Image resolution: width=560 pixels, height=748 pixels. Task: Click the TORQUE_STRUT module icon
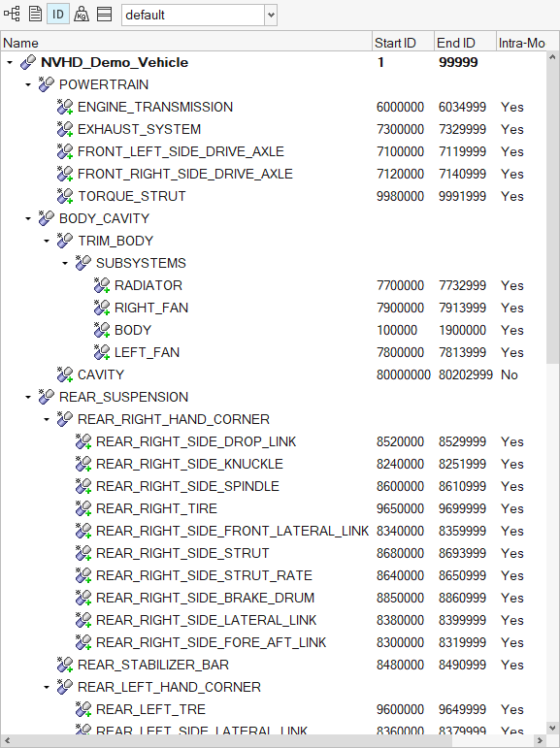[65, 196]
